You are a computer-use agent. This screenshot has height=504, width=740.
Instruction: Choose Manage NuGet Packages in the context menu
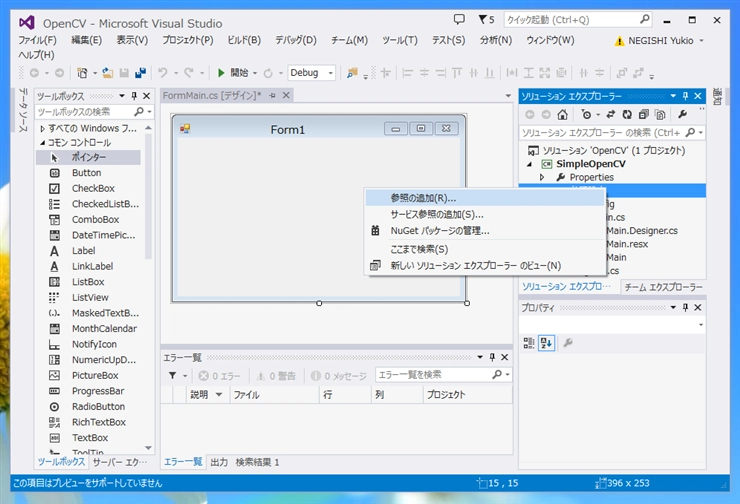click(485, 231)
